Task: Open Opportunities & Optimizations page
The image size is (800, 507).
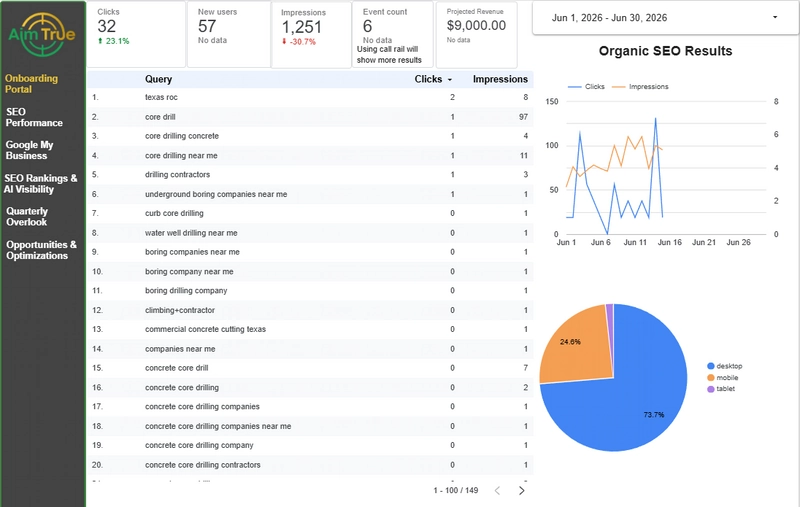Action: [41, 250]
